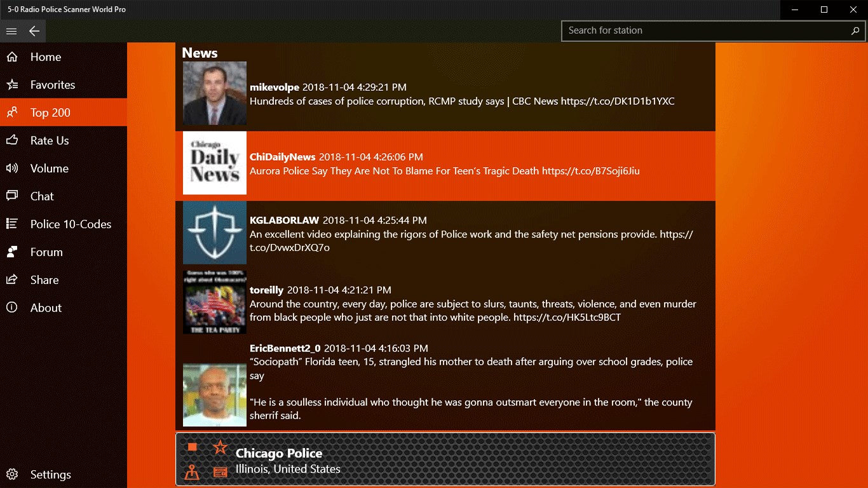Open the About menu item
Screen dimensions: 868x488
[64, 308]
